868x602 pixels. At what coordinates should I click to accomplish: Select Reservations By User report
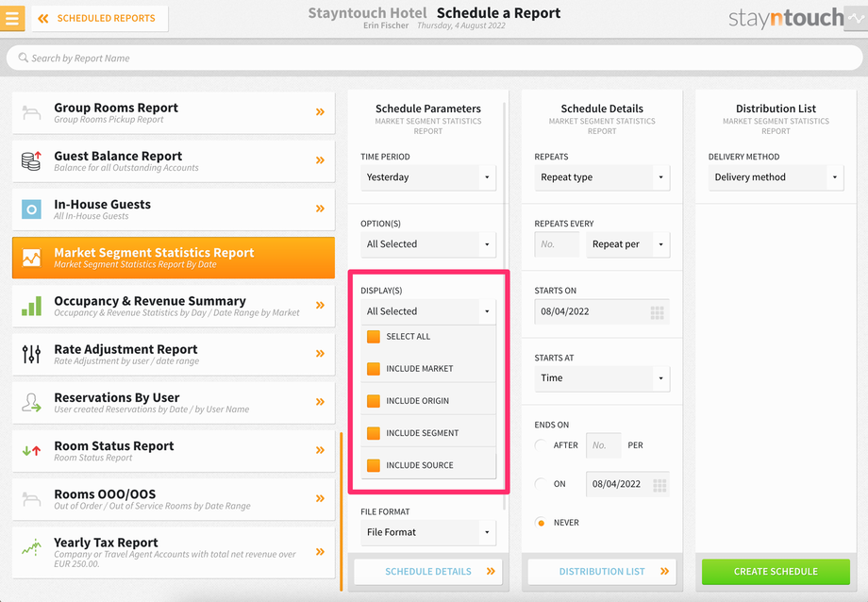point(174,403)
